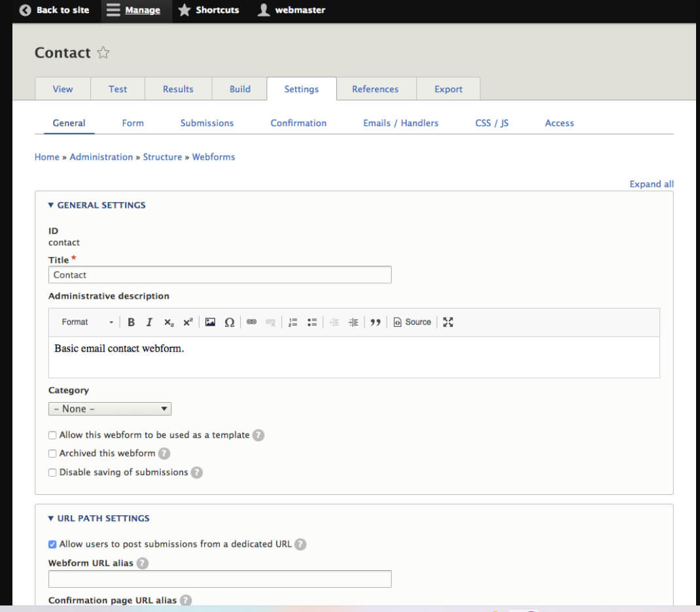700x612 pixels.
Task: Navigate to Webforms via the breadcrumb
Action: (x=213, y=157)
